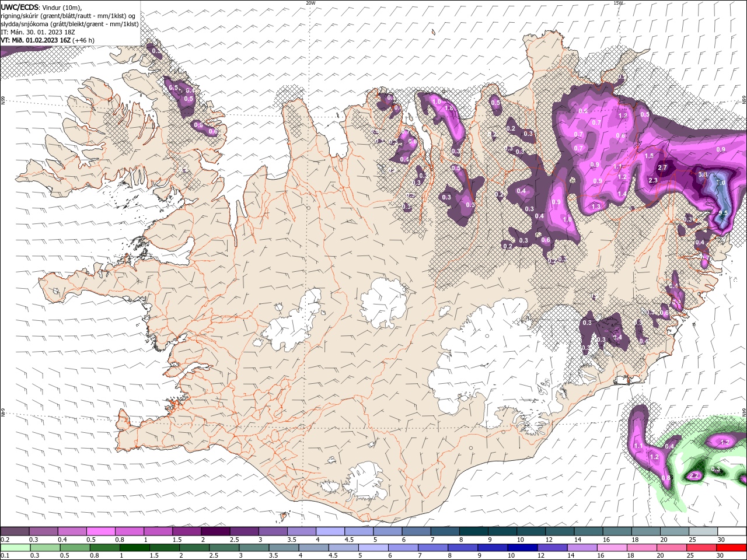Screen dimensions: 747x560
Task: Click the 7 slate blue swatch in upper legend
Action: click(445, 531)
